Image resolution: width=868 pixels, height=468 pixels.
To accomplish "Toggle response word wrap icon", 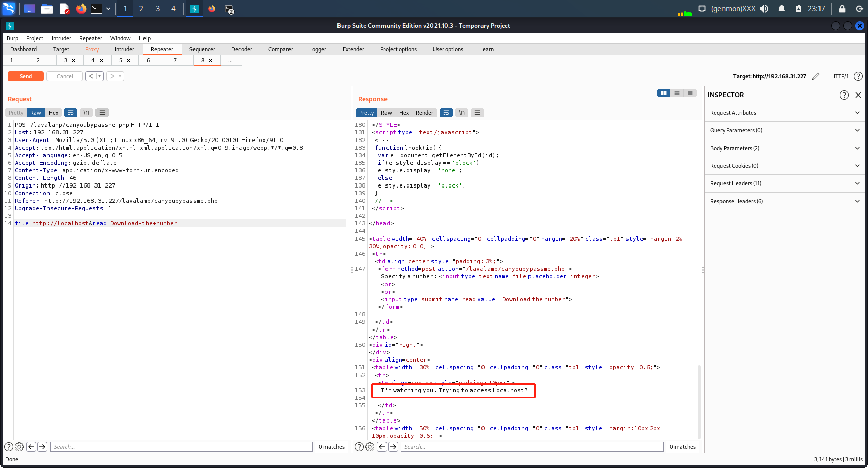I will [446, 113].
